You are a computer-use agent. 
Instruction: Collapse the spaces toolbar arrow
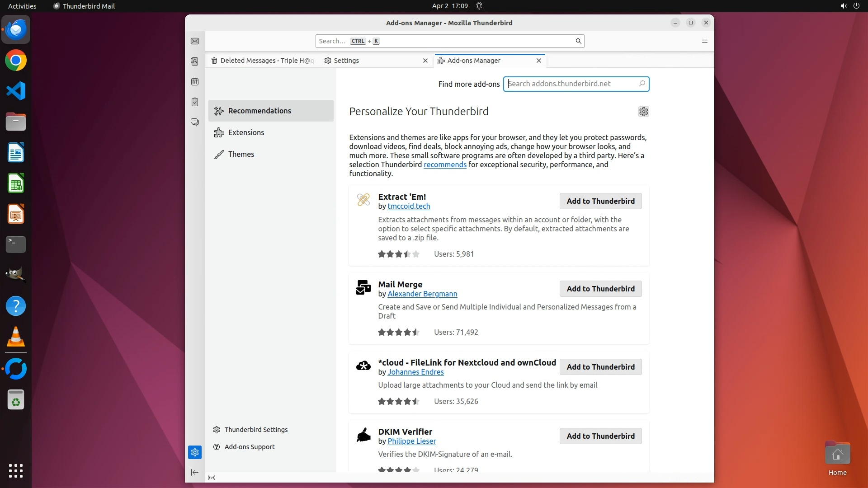[x=195, y=473]
